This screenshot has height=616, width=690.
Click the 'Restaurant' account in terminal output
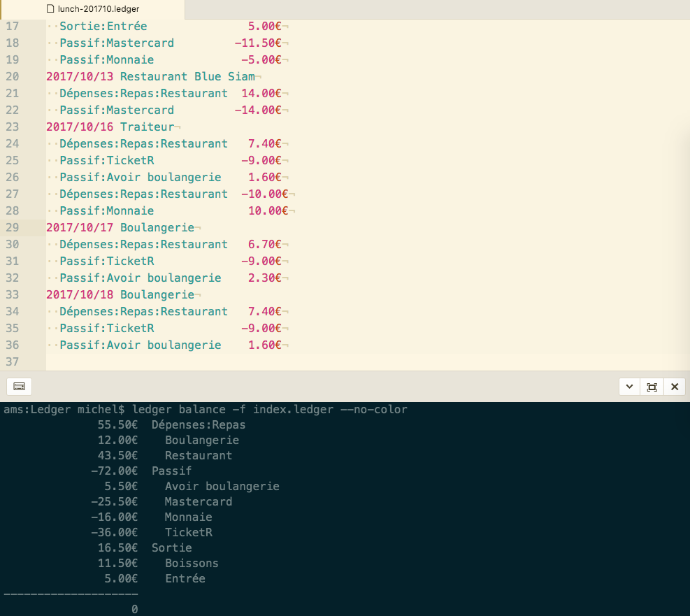(x=199, y=455)
